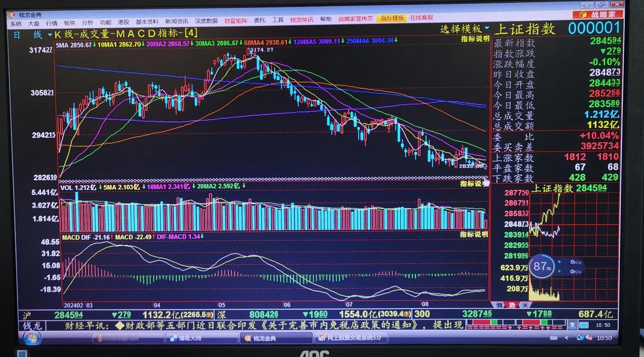Open the 委托 menu

pos(260,20)
